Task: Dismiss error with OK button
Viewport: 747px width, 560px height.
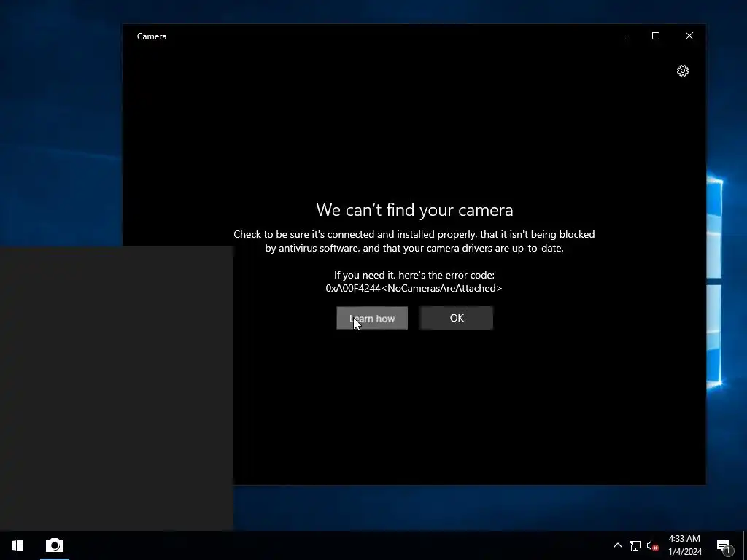Action: 457,318
